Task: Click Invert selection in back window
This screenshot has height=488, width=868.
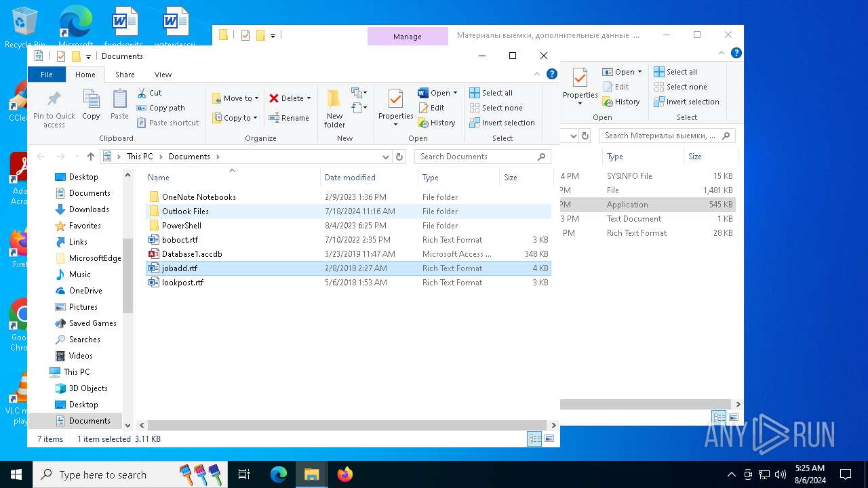Action: point(686,102)
